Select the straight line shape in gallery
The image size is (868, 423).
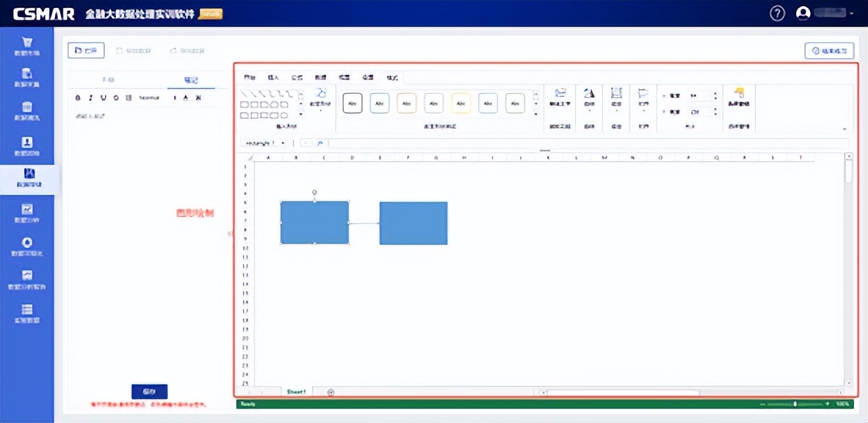[244, 93]
